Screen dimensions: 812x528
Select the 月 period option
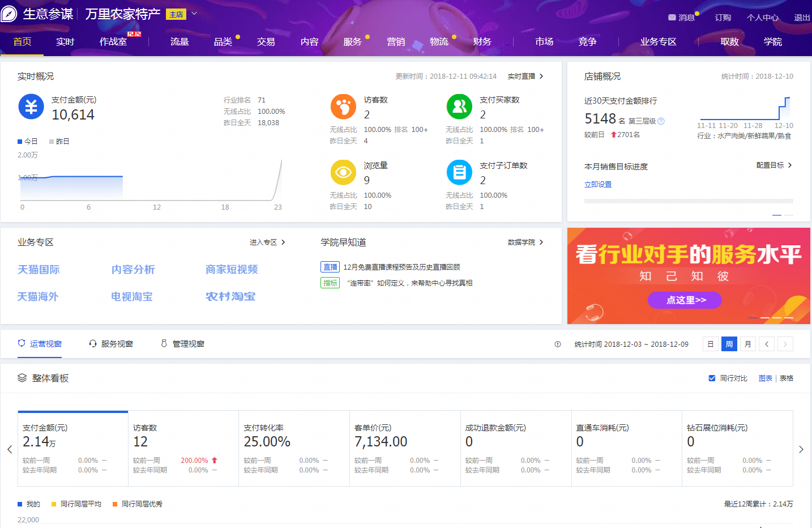point(748,344)
